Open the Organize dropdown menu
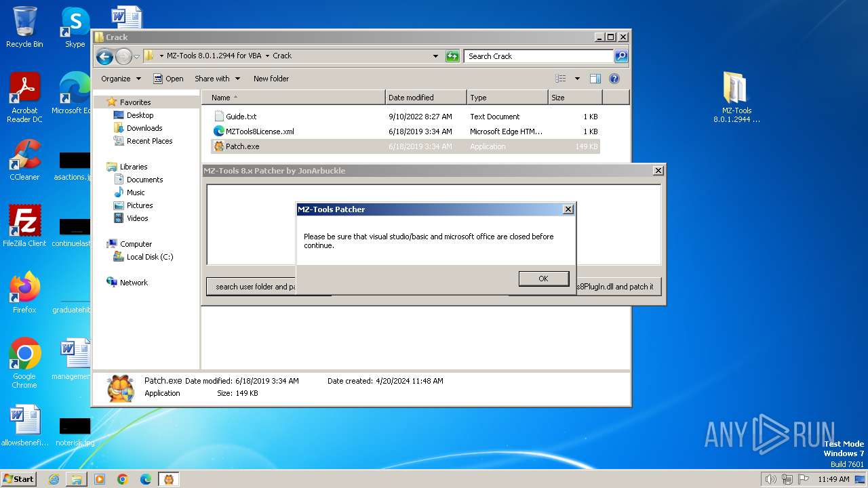The height and width of the screenshot is (488, 868). pos(121,79)
